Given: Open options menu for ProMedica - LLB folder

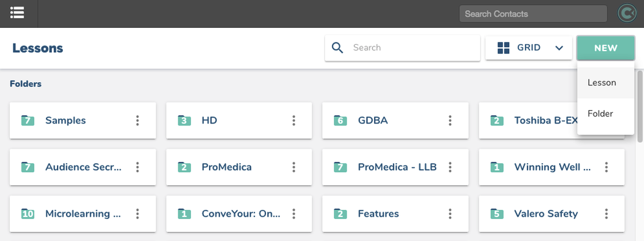Looking at the screenshot, I should pos(450,167).
